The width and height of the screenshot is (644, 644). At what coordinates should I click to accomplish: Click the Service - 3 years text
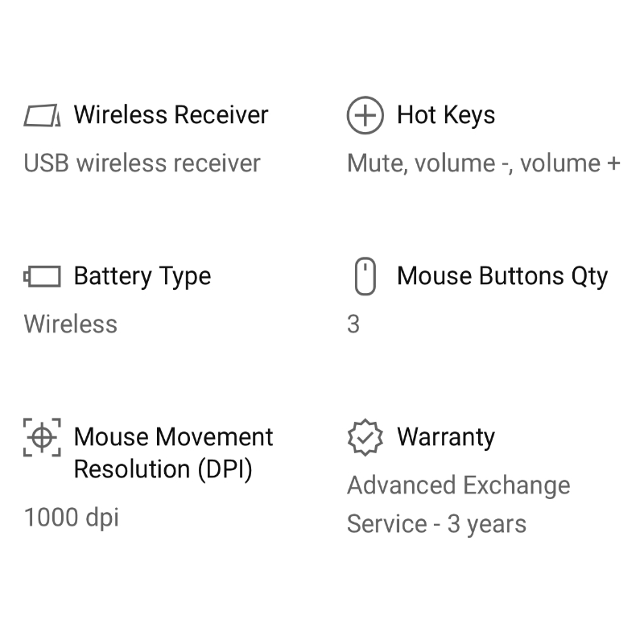coord(436,524)
